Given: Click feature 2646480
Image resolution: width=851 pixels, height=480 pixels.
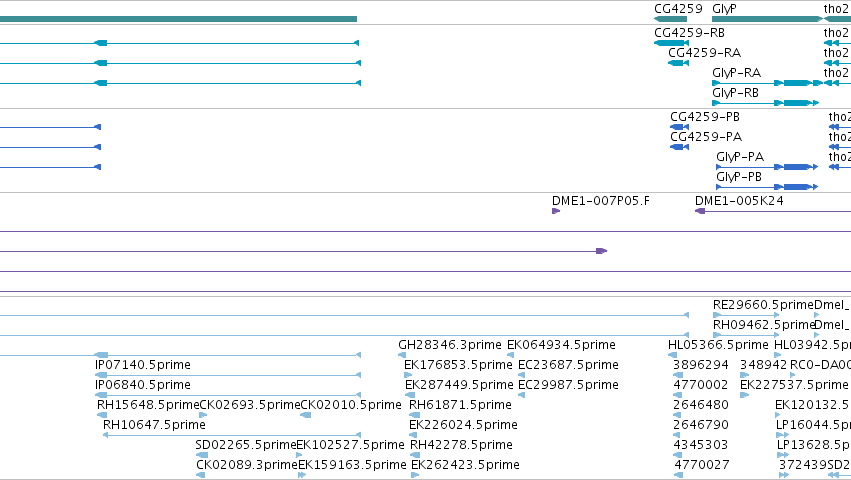Looking at the screenshot, I should click(701, 405).
